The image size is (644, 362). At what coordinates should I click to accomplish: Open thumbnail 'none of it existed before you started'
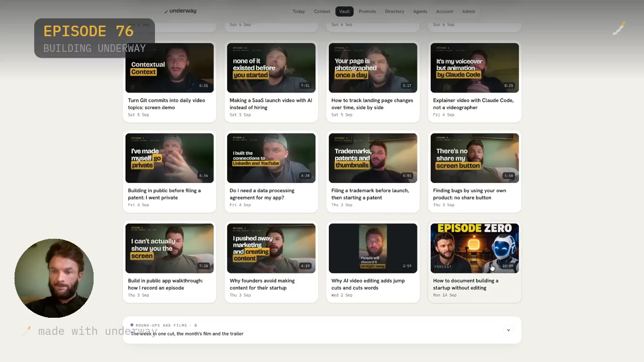pyautogui.click(x=271, y=68)
